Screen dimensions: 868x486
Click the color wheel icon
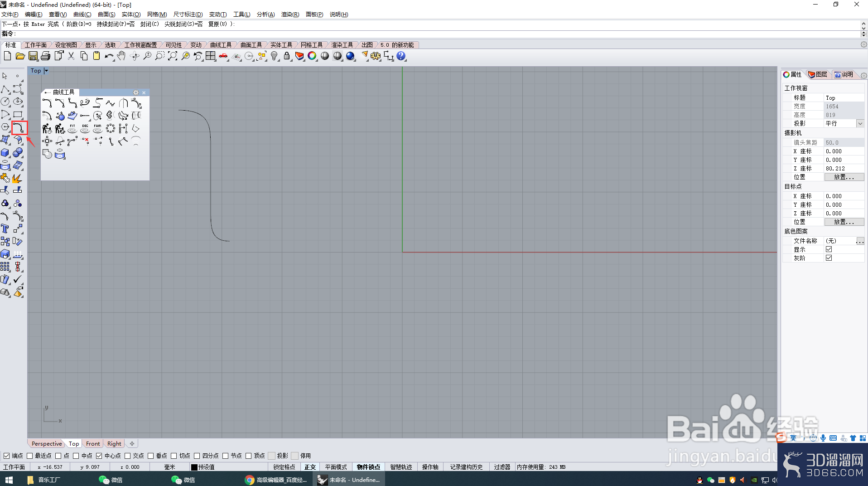312,56
